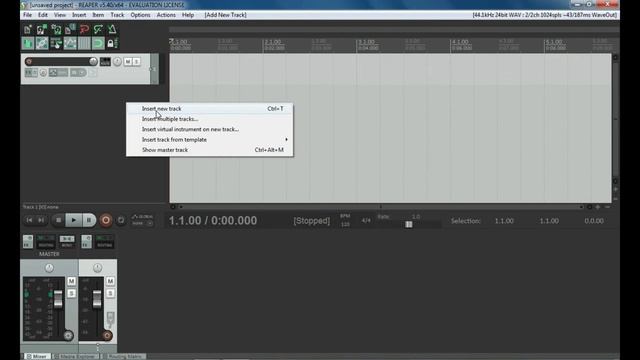Select Insert new track menu entry
The width and height of the screenshot is (640, 360).
209,109
